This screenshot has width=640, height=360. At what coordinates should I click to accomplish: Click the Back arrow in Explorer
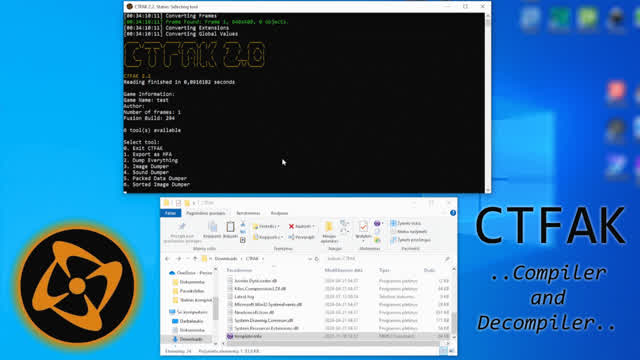[167, 259]
